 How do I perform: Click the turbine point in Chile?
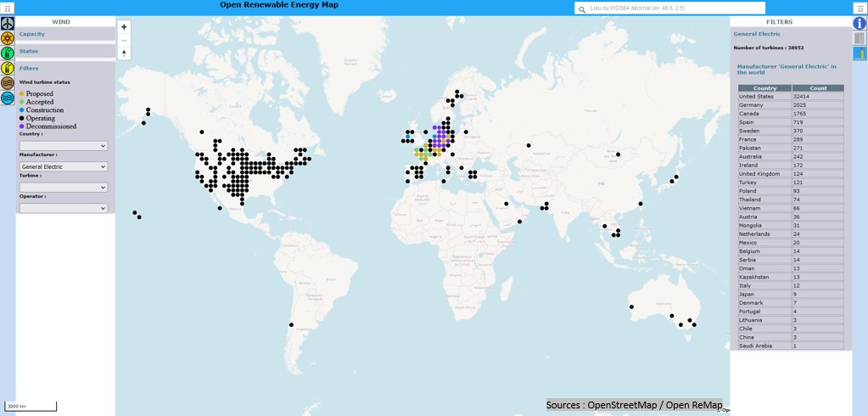tap(291, 324)
